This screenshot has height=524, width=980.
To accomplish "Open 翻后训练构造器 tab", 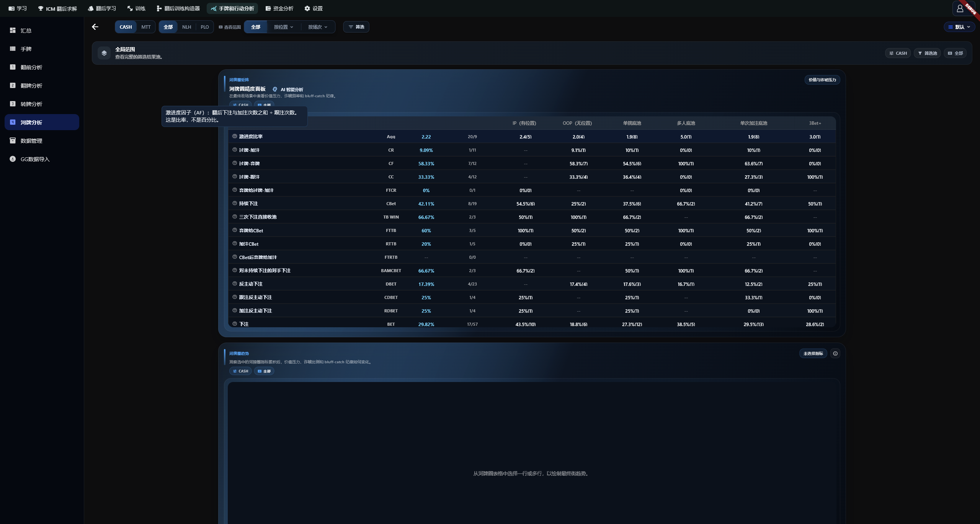I will (178, 8).
